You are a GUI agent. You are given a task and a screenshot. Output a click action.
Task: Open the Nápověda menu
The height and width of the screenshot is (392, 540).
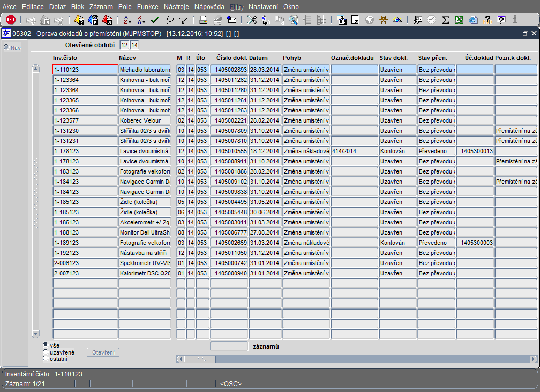[x=209, y=6]
